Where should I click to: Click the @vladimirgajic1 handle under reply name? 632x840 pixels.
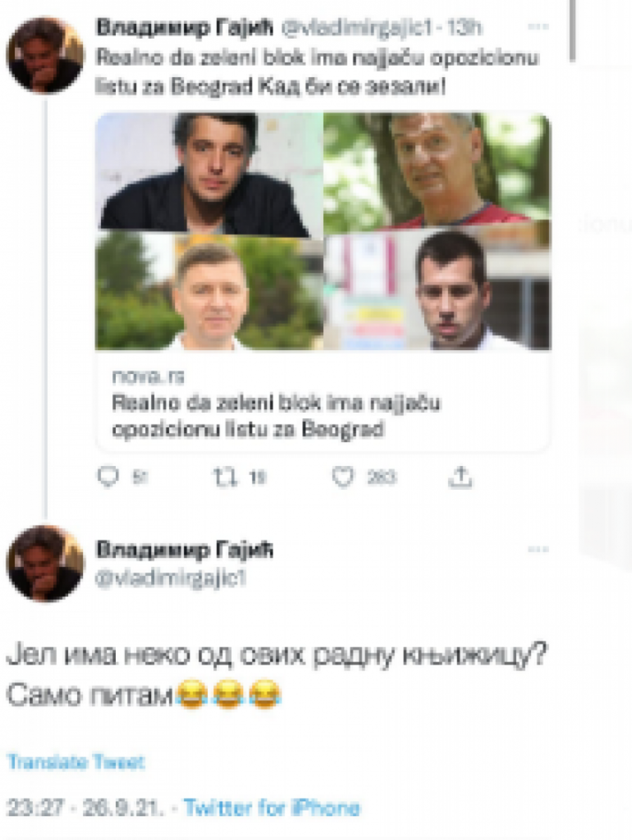pos(171,578)
